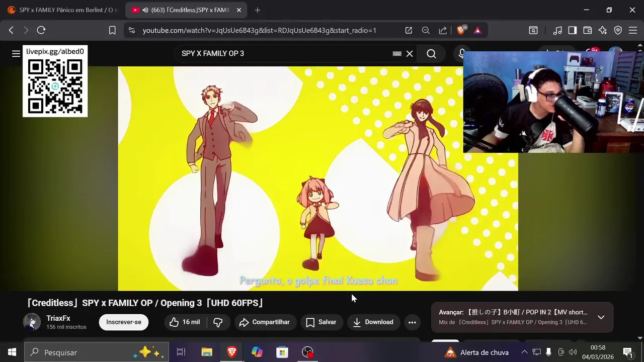Go back to the previous browser page

(11, 30)
